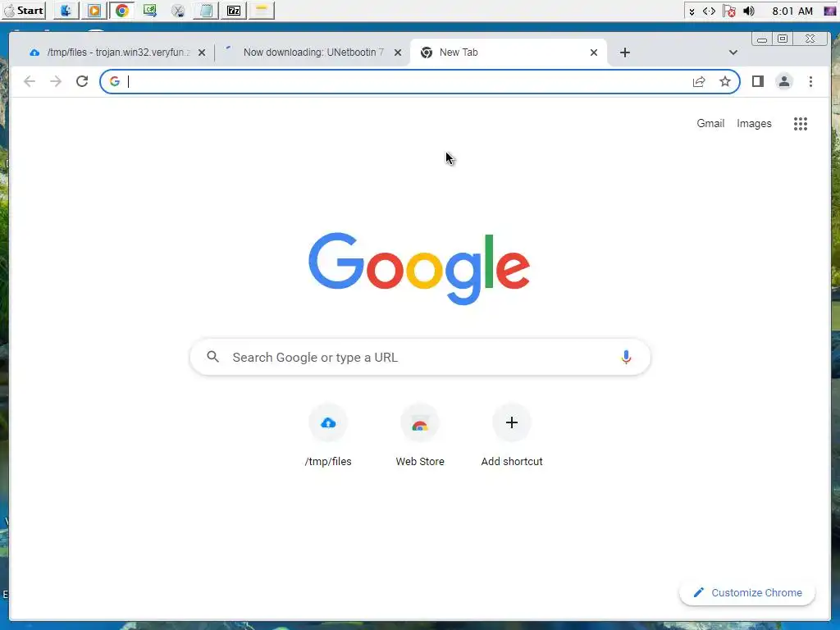The height and width of the screenshot is (630, 840).
Task: Click the Start button with apple logo
Action: (x=24, y=10)
